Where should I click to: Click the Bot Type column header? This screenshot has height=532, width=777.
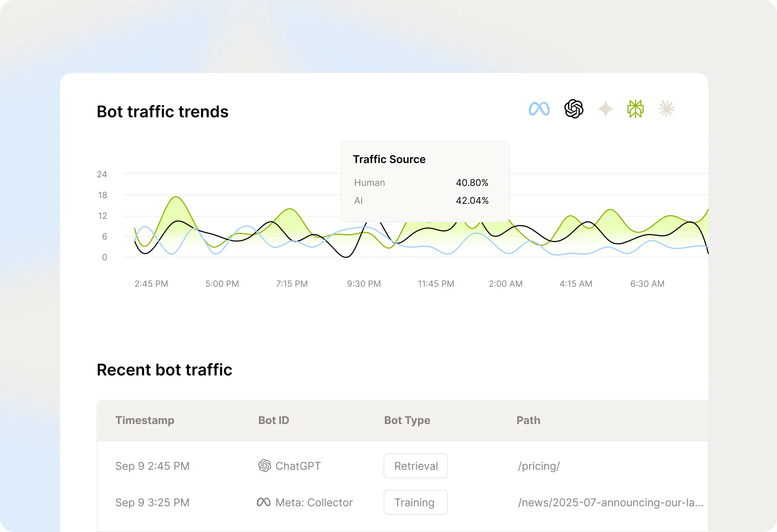pos(407,420)
